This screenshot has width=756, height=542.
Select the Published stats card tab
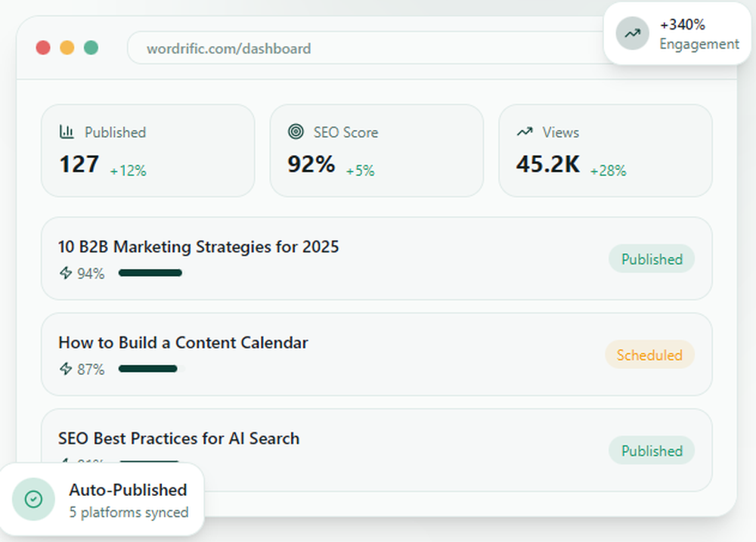(x=148, y=150)
